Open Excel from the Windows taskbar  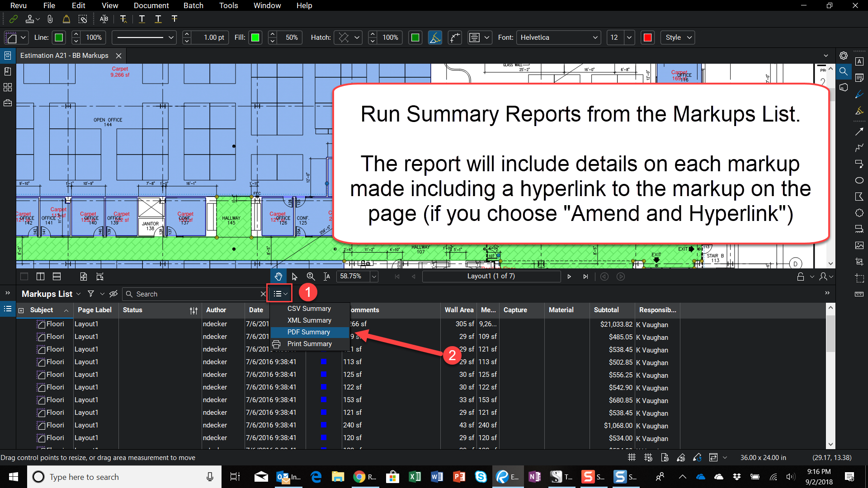tap(415, 477)
